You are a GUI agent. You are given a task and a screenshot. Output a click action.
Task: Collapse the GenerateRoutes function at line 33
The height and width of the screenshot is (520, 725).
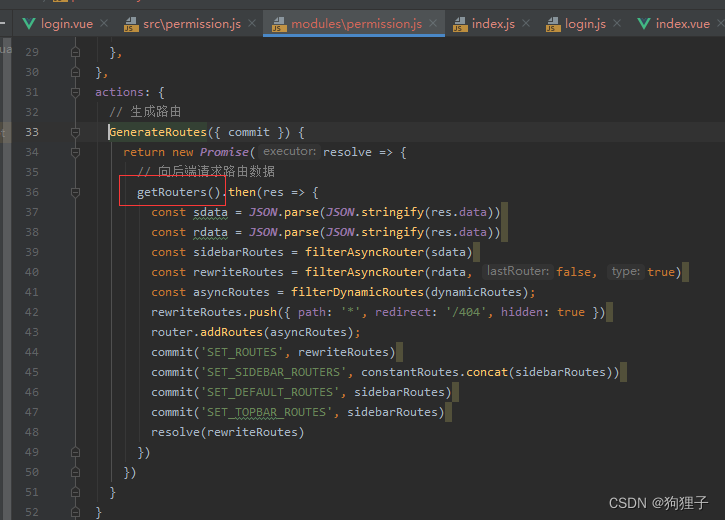[x=75, y=132]
